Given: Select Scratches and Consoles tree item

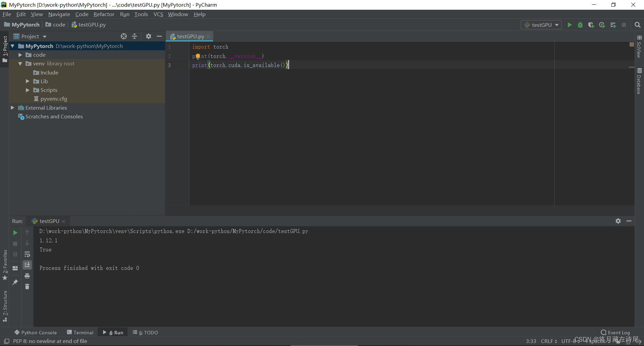Looking at the screenshot, I should tap(54, 116).
